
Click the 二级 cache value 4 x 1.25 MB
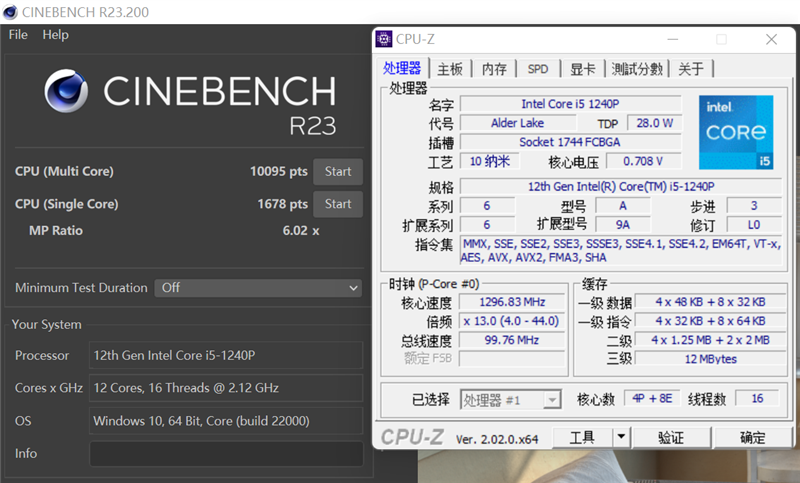[x=710, y=340]
